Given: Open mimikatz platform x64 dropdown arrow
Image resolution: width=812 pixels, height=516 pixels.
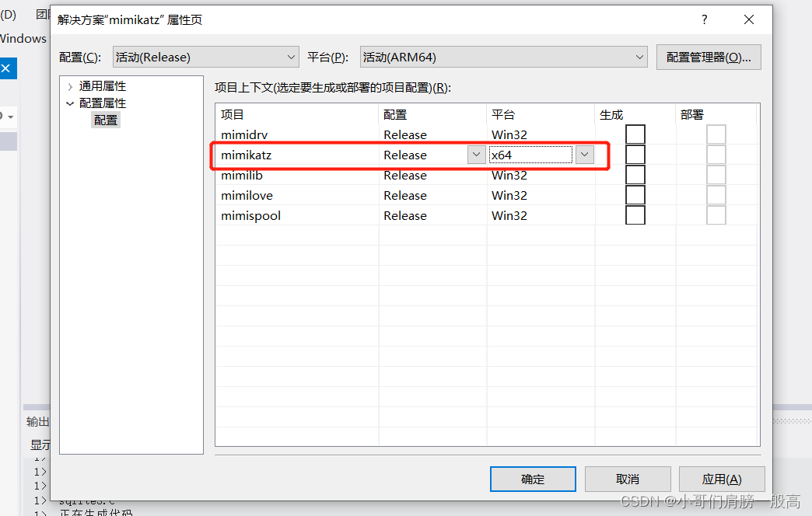Looking at the screenshot, I should (x=585, y=155).
